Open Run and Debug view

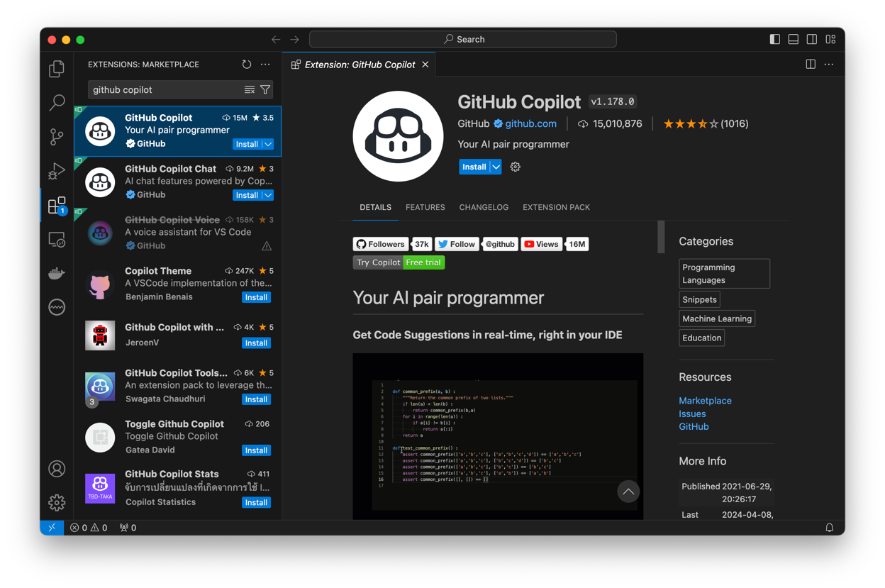[x=57, y=171]
